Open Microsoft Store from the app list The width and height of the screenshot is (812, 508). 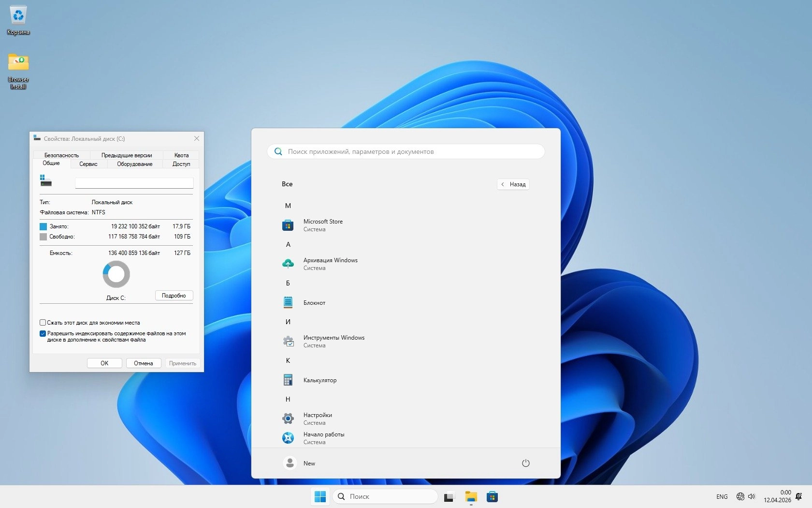point(323,225)
